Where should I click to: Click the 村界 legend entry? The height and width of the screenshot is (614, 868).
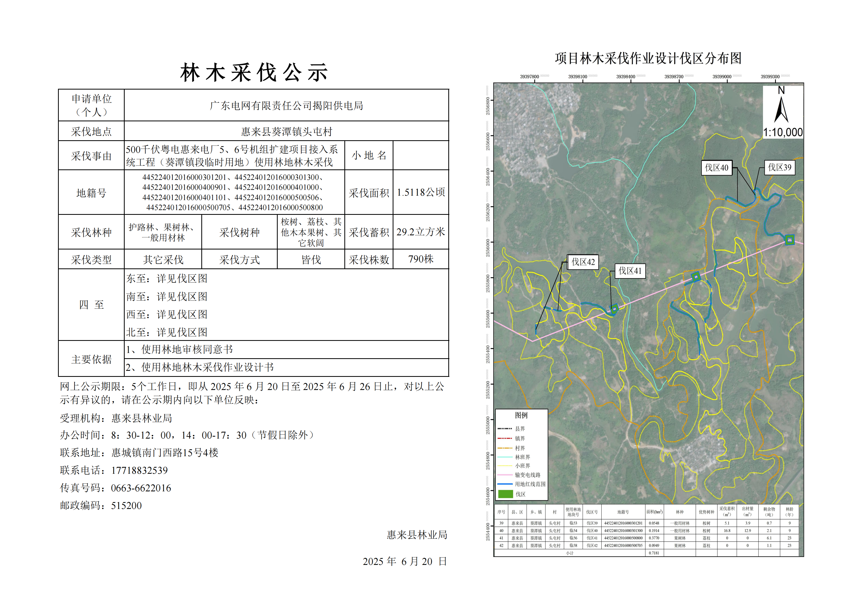[512, 448]
